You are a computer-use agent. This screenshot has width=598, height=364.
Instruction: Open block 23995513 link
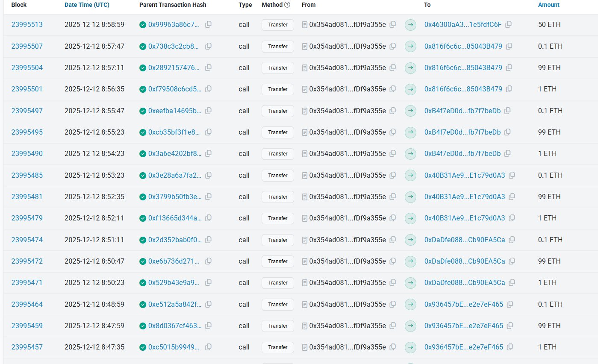tap(27, 25)
